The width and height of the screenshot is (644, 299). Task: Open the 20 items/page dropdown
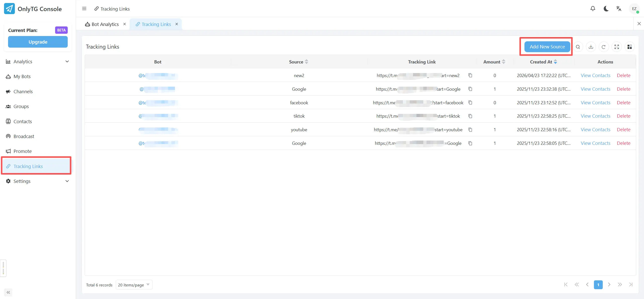134,285
